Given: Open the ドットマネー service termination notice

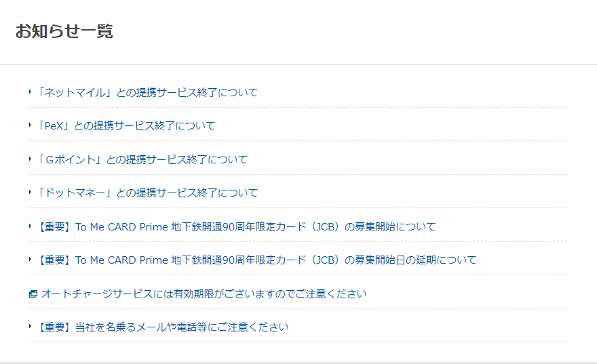Looking at the screenshot, I should pyautogui.click(x=147, y=193).
